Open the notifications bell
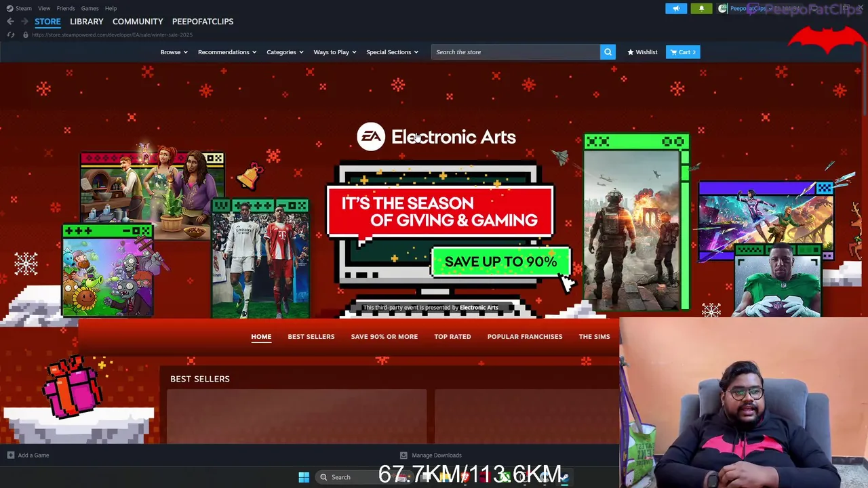The image size is (868, 488). click(x=701, y=8)
